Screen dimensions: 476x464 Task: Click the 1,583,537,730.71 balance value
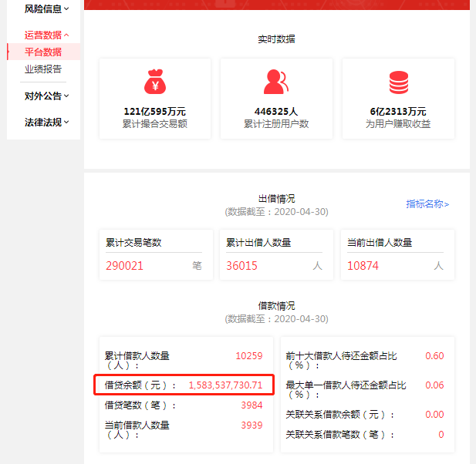coord(225,385)
